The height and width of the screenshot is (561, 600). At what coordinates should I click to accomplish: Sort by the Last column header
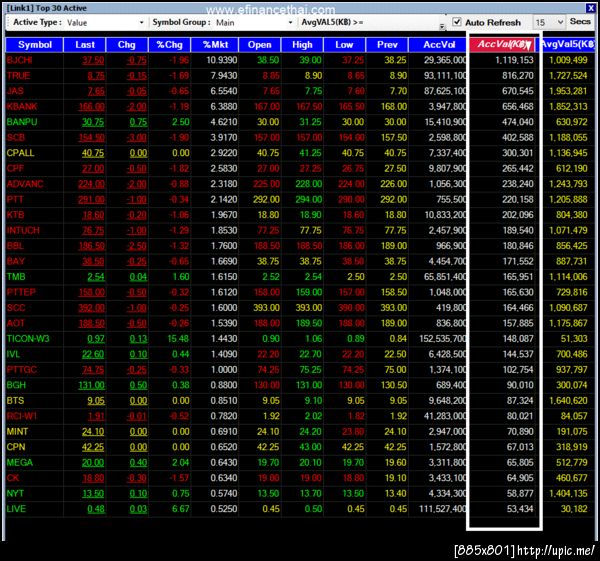coord(85,45)
